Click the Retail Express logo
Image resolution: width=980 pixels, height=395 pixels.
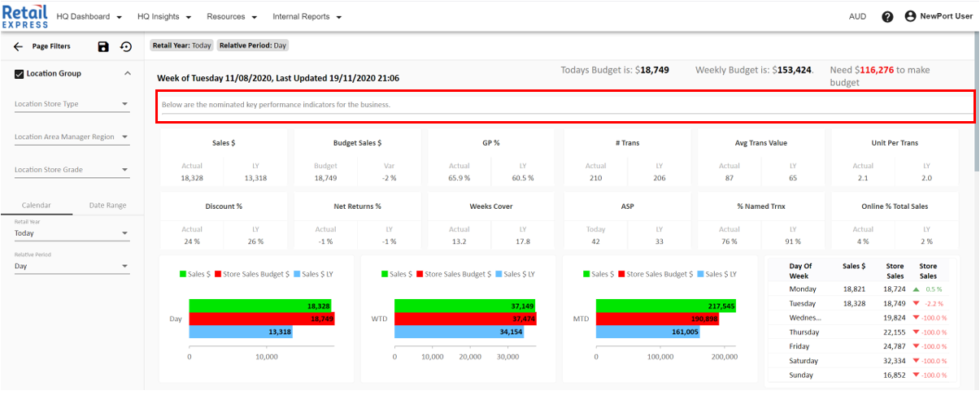point(24,16)
